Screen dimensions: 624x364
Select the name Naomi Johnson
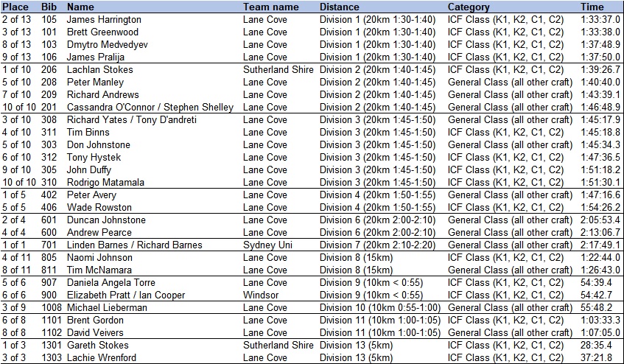[99, 257]
